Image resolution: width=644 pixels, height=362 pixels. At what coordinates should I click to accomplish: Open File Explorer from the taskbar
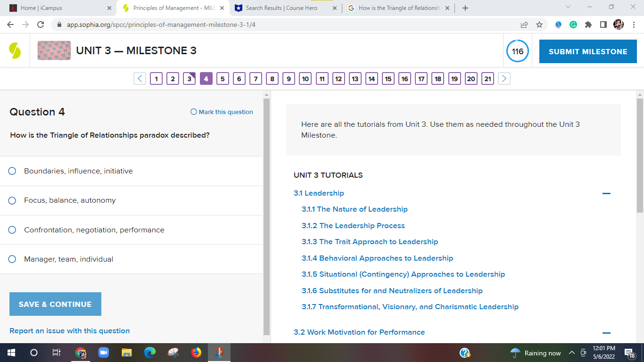click(127, 353)
